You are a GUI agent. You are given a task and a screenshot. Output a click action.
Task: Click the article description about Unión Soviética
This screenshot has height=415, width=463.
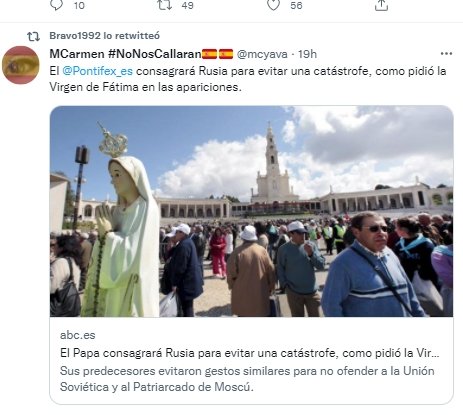pos(247,379)
